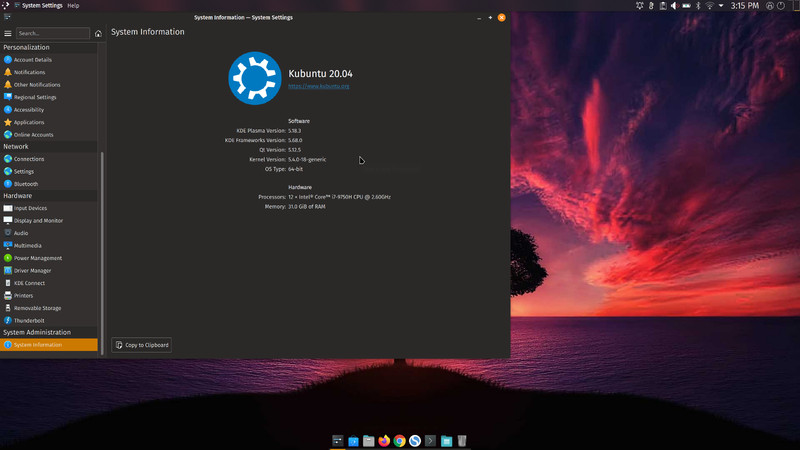
Task: Open Bluetooth settings in sidebar
Action: 48,184
